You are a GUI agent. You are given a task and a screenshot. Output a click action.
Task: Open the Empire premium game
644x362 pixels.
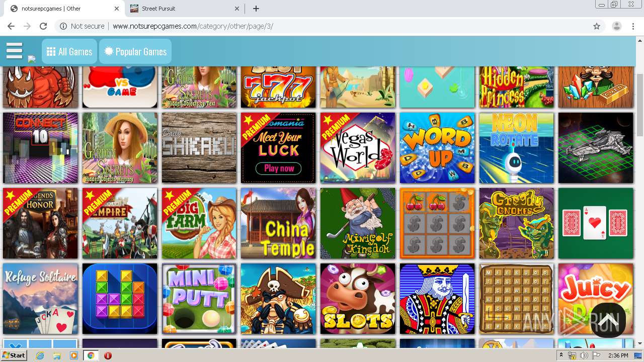point(120,223)
